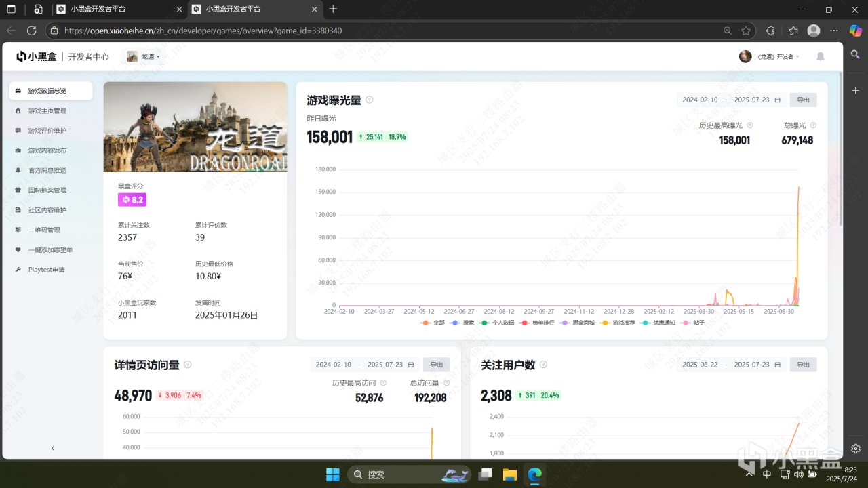Open the browser profile avatar
This screenshot has height=488, width=868.
click(x=814, y=30)
